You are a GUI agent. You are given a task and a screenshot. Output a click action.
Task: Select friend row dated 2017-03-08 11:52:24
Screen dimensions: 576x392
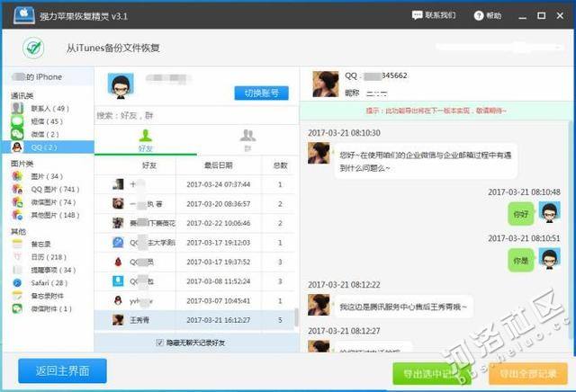pyautogui.click(x=195, y=281)
